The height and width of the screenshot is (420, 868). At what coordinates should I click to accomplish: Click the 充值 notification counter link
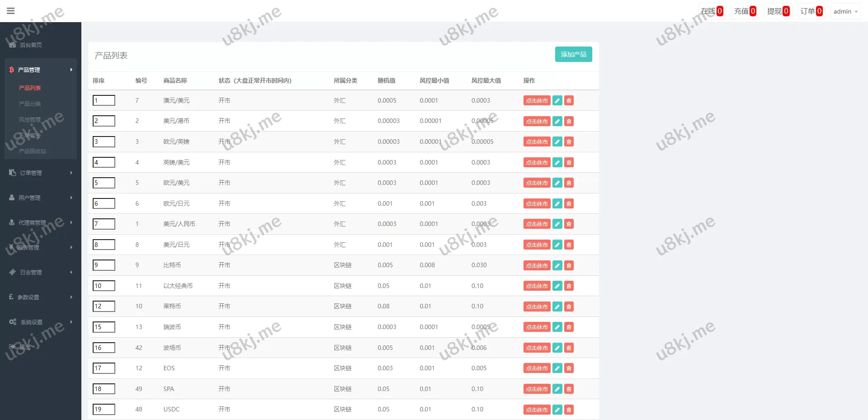click(x=745, y=11)
